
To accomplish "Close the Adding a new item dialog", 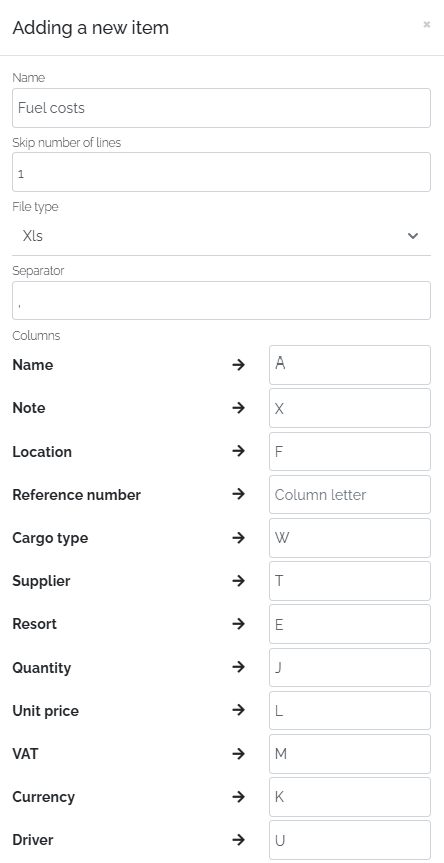I will pos(426,25).
